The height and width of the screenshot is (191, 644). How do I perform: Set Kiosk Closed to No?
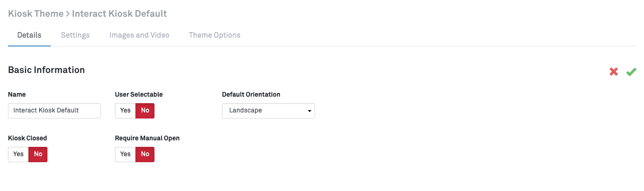pyautogui.click(x=38, y=154)
